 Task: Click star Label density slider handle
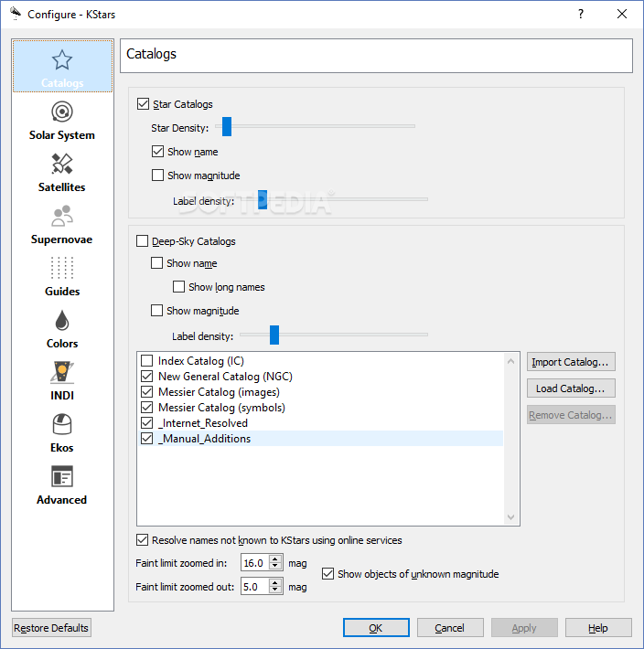pos(263,199)
